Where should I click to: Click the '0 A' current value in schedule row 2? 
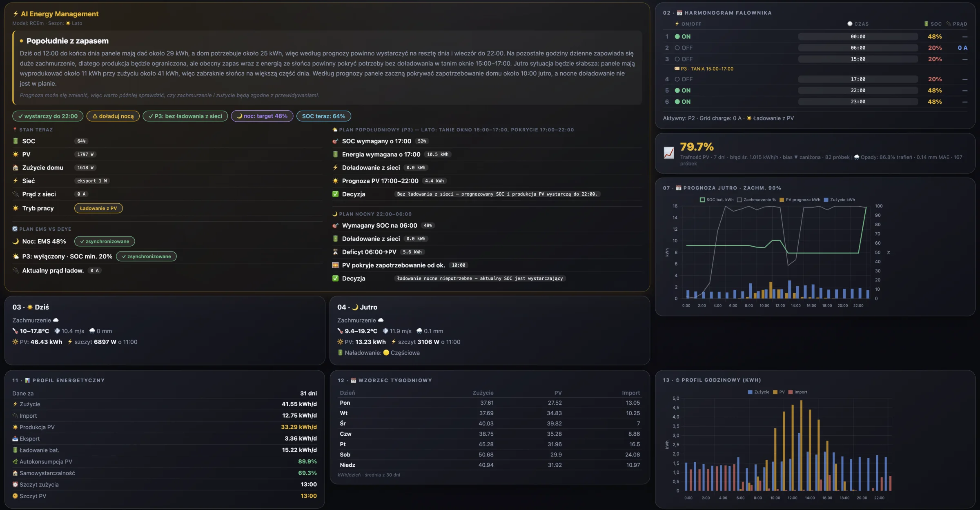click(962, 48)
